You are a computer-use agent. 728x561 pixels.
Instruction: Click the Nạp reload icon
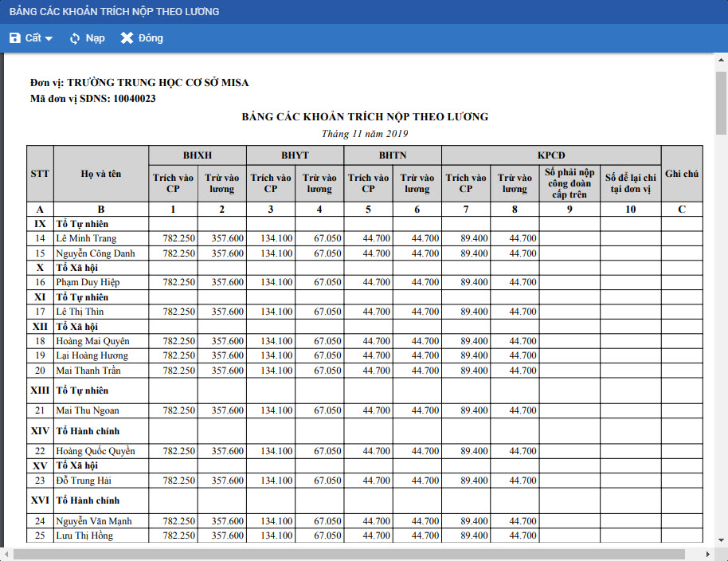point(75,38)
